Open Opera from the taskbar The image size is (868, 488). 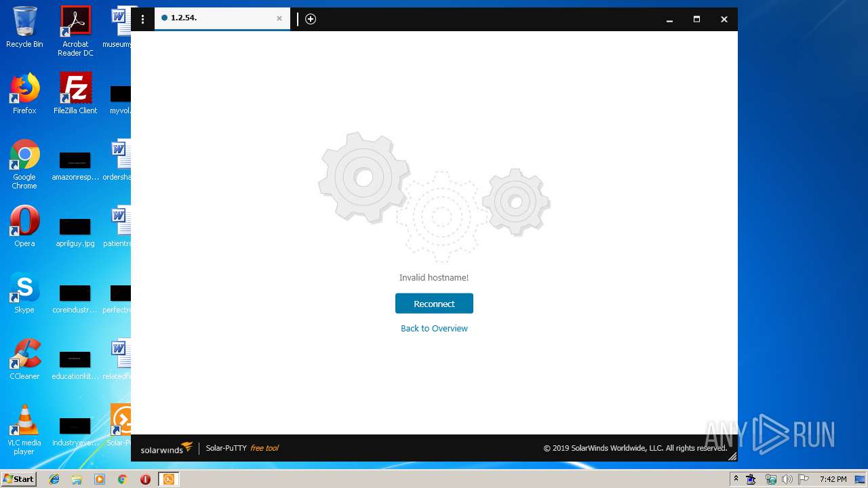(x=145, y=479)
